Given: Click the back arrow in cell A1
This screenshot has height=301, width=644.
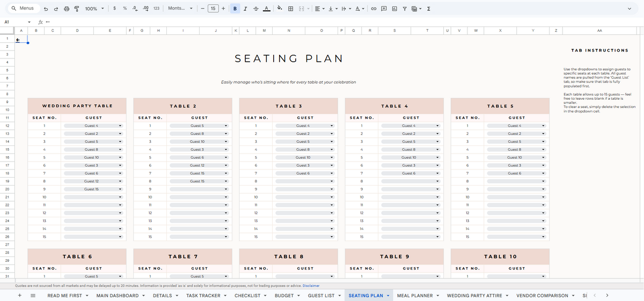Looking at the screenshot, I should click(18, 39).
